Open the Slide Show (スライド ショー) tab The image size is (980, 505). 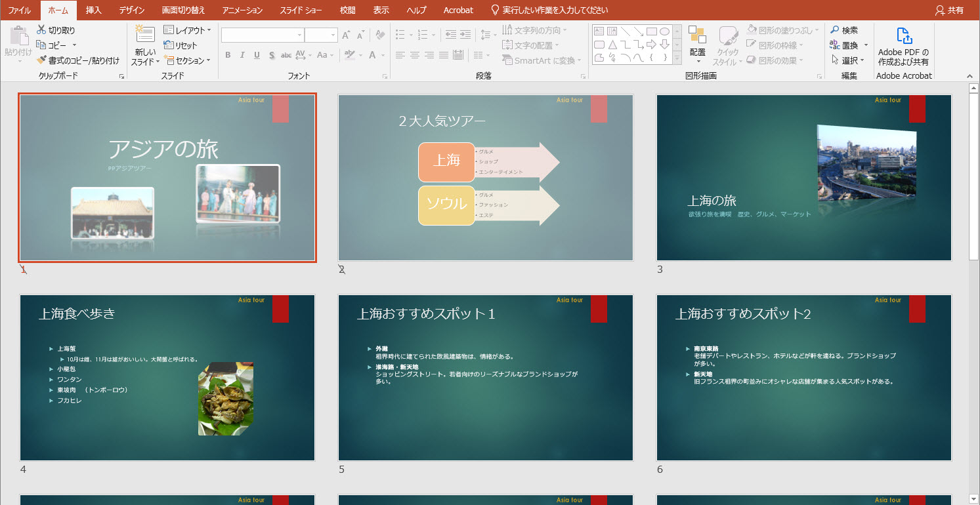pos(301,10)
